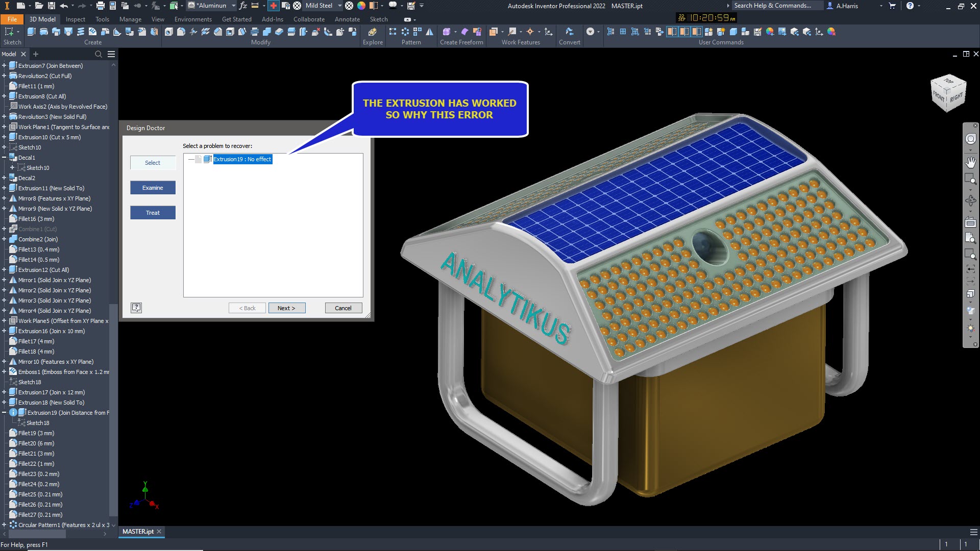
Task: Activate the Pan tool on the navigation bar
Action: tap(971, 162)
